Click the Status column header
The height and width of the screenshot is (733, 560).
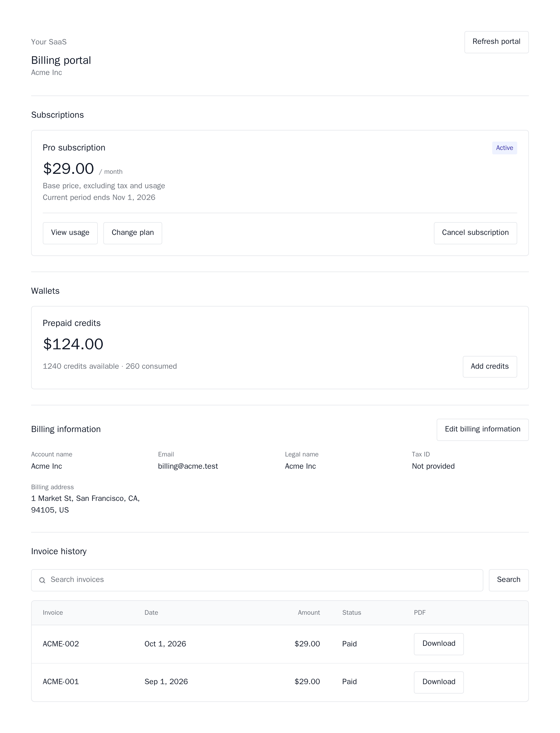tap(351, 612)
